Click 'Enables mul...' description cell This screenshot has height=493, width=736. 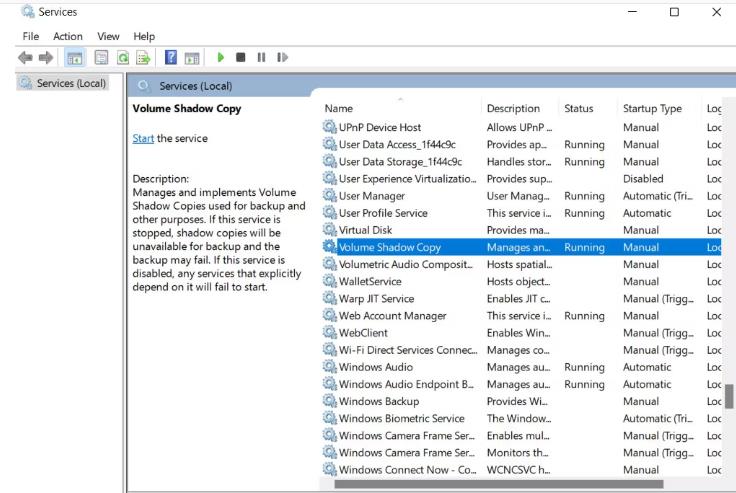click(518, 435)
